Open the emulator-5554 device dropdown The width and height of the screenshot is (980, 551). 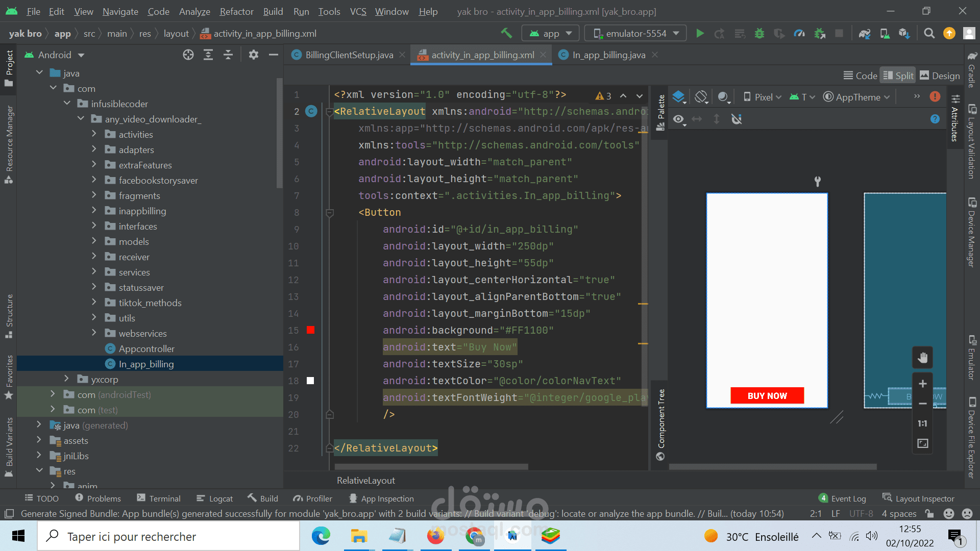635,34
